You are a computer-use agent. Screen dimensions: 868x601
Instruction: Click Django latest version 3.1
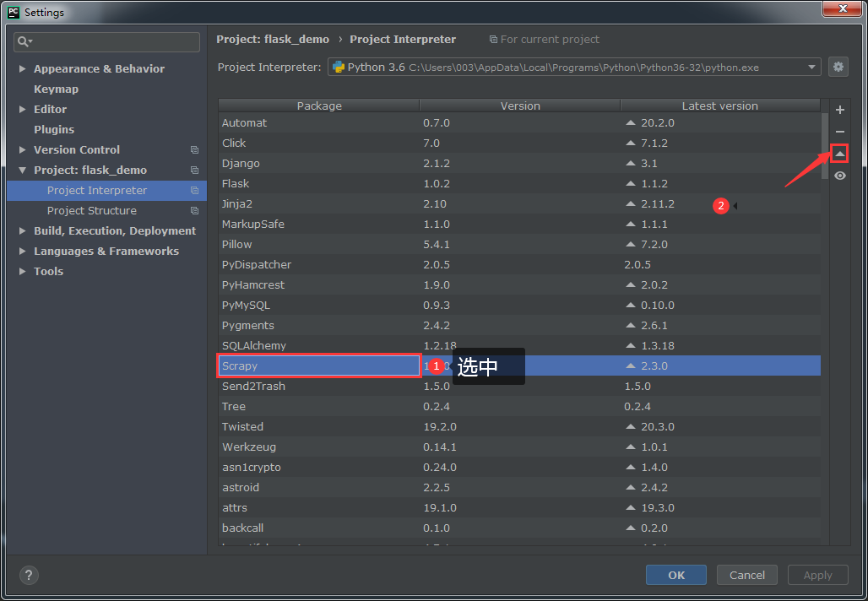[x=649, y=163]
